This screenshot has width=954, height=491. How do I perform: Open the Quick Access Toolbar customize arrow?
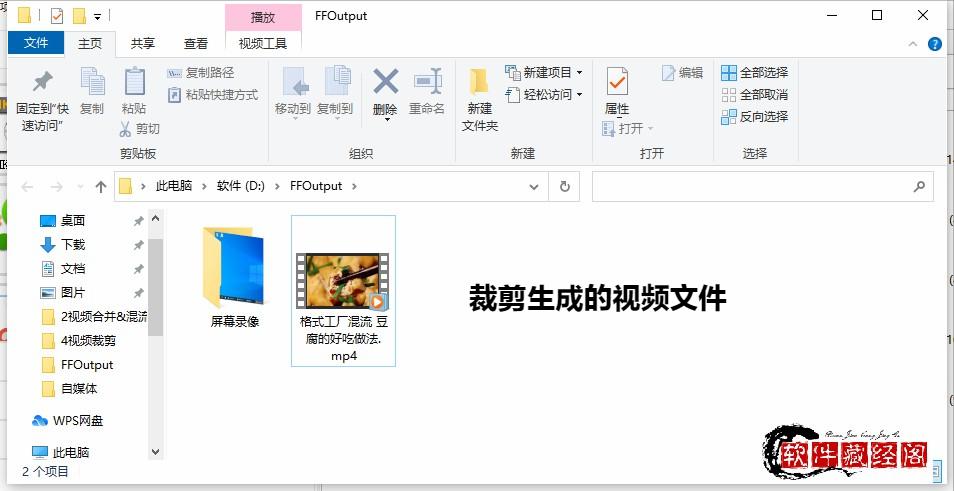click(97, 16)
